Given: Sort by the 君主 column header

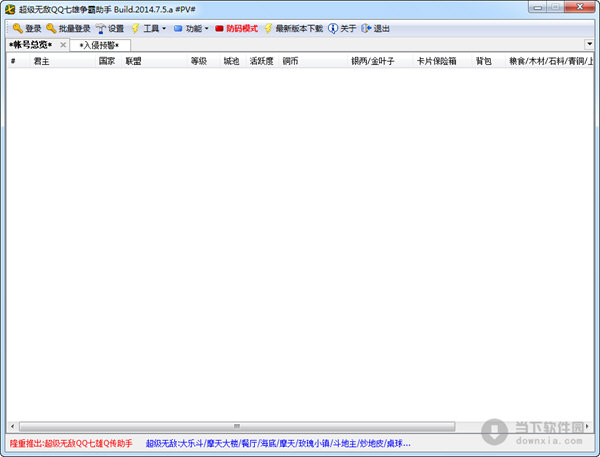Looking at the screenshot, I should point(62,61).
